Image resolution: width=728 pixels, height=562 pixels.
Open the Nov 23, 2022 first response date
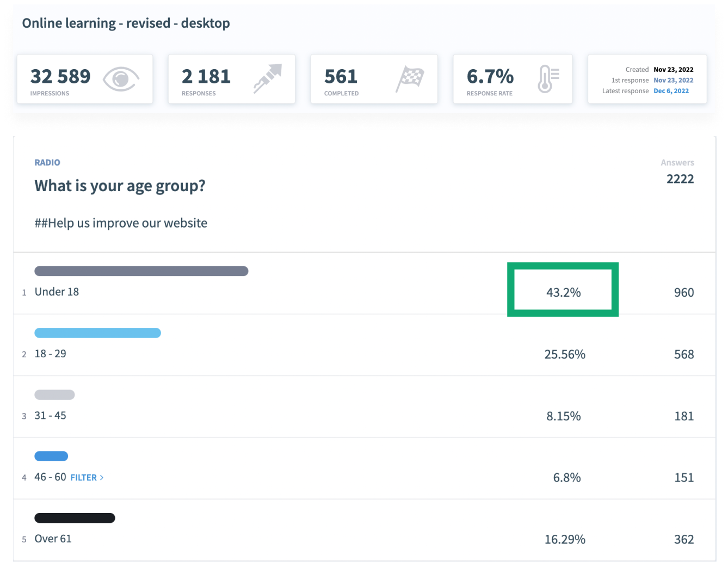tap(673, 80)
